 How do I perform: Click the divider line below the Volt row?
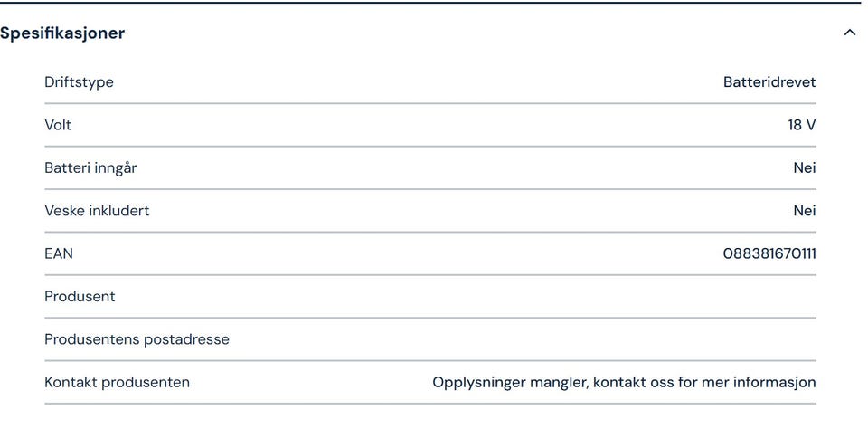click(x=429, y=146)
